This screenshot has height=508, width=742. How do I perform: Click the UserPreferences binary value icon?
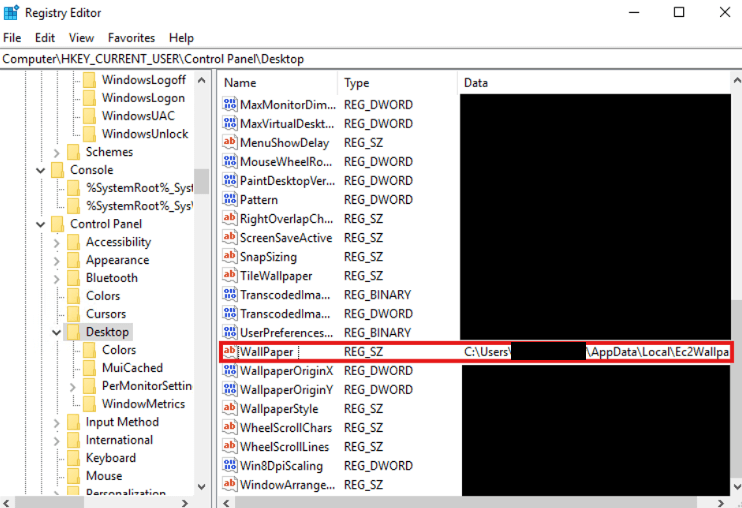click(229, 332)
